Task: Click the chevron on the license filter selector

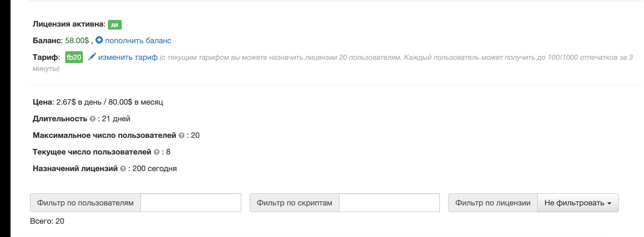Action: 609,203
